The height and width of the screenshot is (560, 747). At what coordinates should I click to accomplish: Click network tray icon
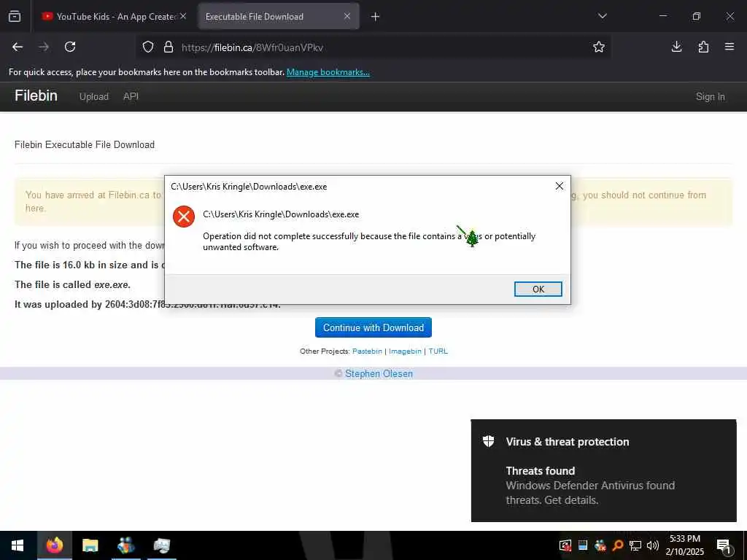[x=635, y=545]
